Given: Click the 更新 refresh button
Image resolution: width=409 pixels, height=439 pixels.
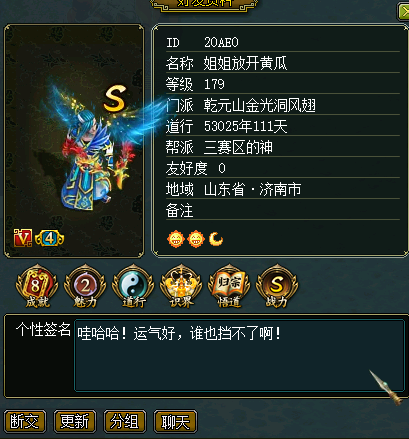Looking at the screenshot, I should (x=75, y=421).
